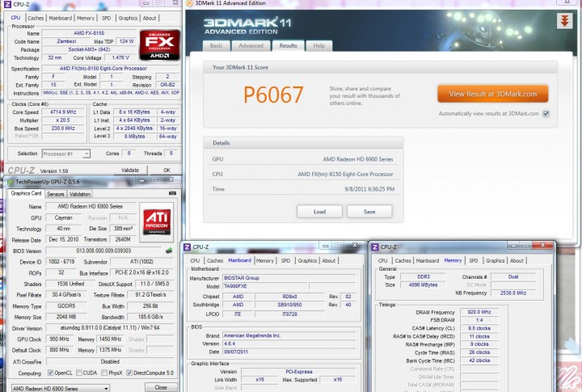Click the GPU-Z title bar icon
Image resolution: width=582 pixels, height=392 pixels.
(x=11, y=182)
